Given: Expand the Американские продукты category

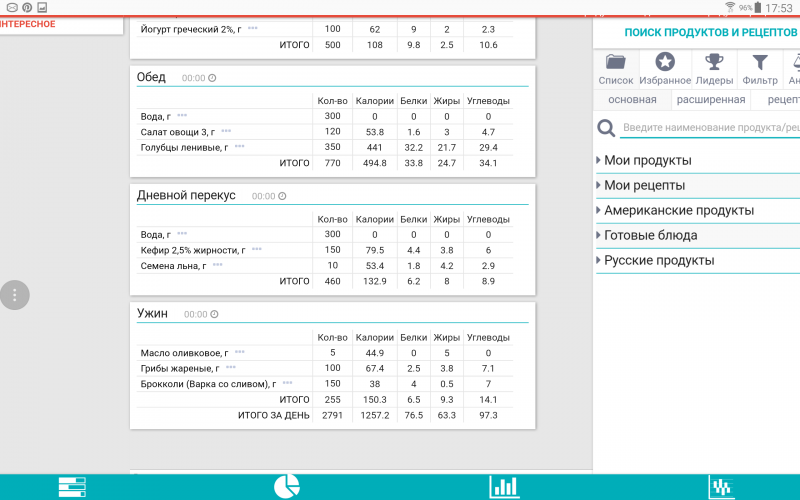Looking at the screenshot, I should (x=678, y=211).
